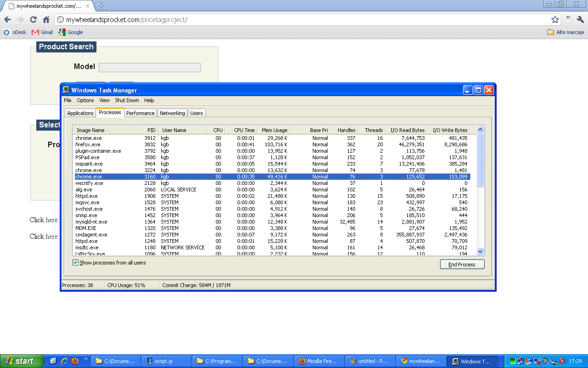Open the Gmail bookmark
The height and width of the screenshot is (368, 588).
pyautogui.click(x=42, y=32)
